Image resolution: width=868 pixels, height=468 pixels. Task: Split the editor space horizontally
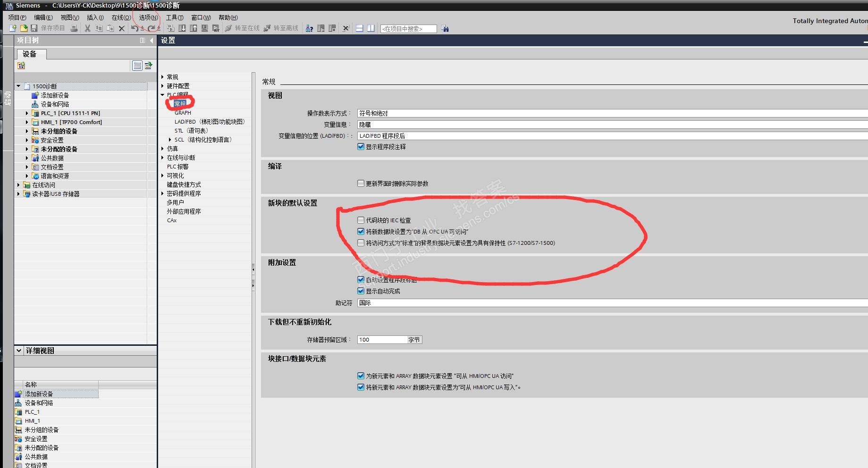pos(360,28)
